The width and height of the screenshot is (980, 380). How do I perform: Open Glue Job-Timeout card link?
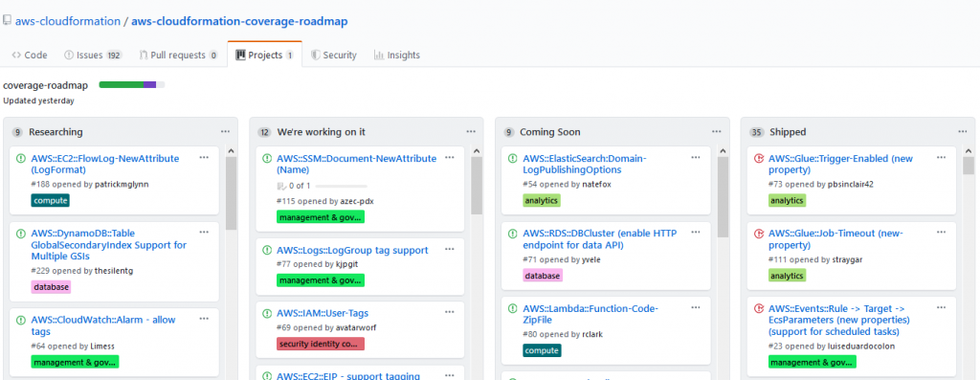click(835, 238)
